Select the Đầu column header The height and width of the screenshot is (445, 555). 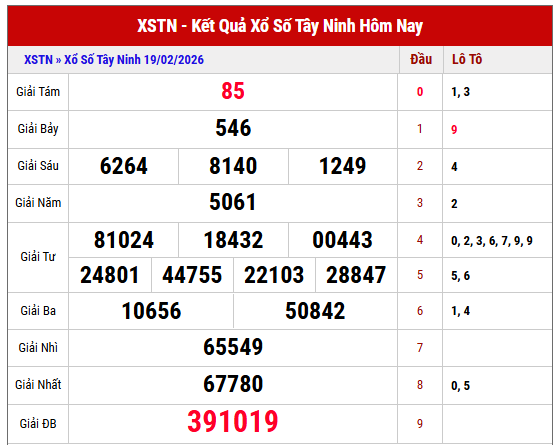click(x=421, y=59)
